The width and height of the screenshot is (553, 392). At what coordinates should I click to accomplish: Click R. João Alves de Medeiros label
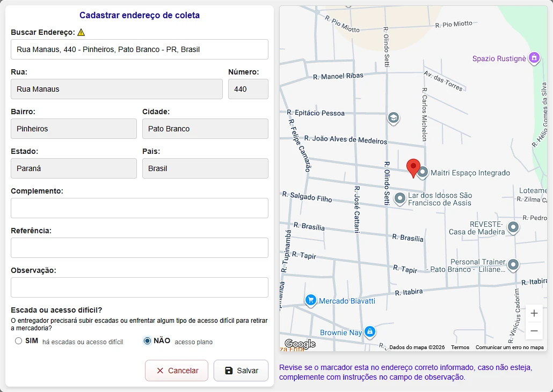[x=346, y=139]
